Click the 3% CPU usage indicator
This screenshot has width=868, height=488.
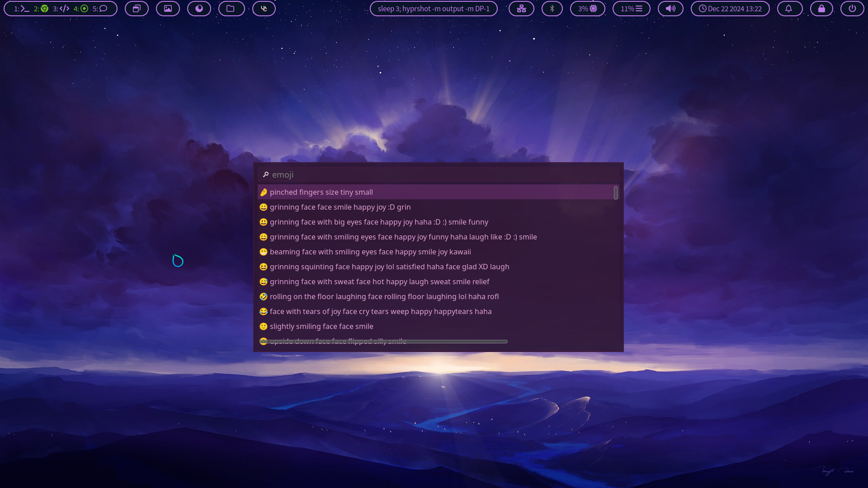pyautogui.click(x=588, y=9)
